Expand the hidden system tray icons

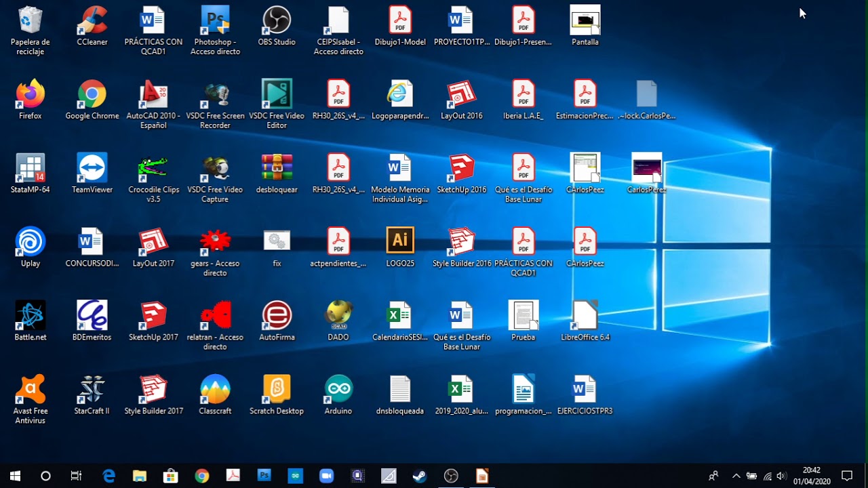736,476
